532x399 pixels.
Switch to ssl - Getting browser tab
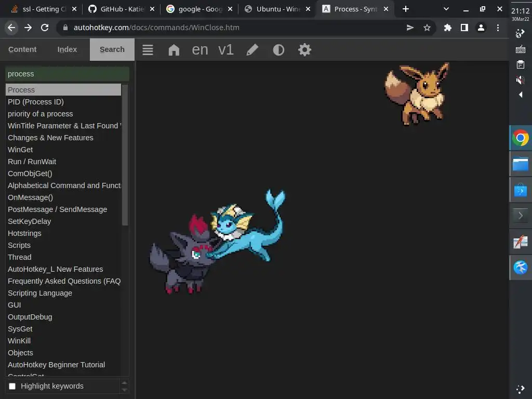click(43, 9)
